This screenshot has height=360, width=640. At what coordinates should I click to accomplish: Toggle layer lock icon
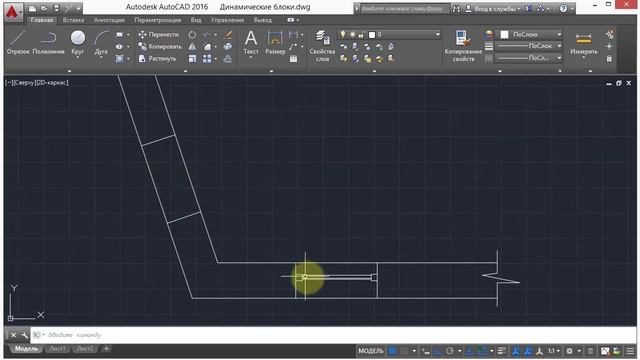pos(361,35)
